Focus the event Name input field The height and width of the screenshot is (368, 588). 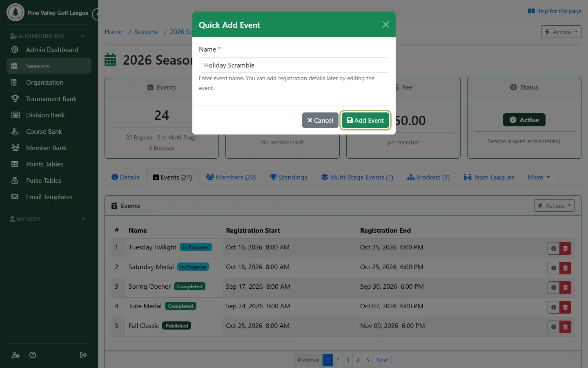294,65
